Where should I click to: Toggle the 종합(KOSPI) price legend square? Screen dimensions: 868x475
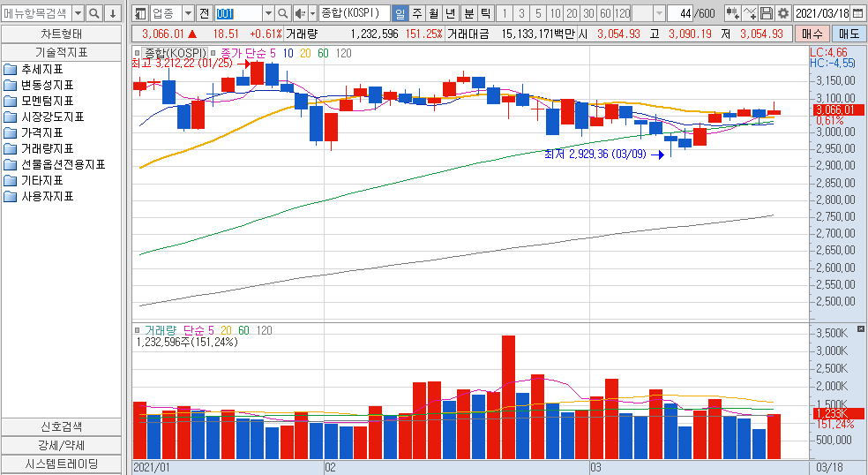(138, 53)
